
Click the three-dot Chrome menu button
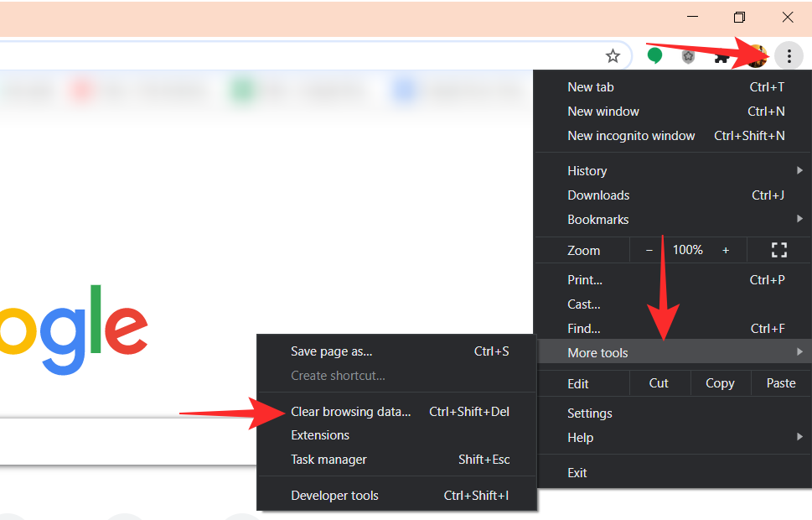[789, 55]
